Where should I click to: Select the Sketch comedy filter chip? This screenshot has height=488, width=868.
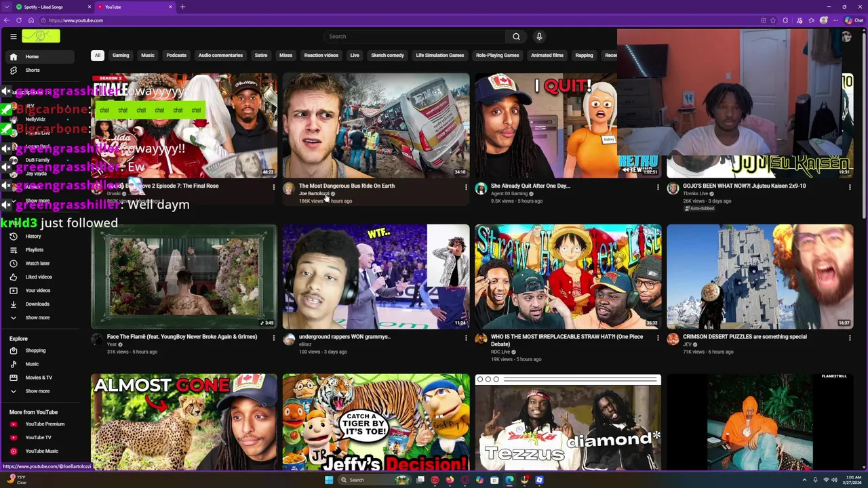pyautogui.click(x=387, y=56)
